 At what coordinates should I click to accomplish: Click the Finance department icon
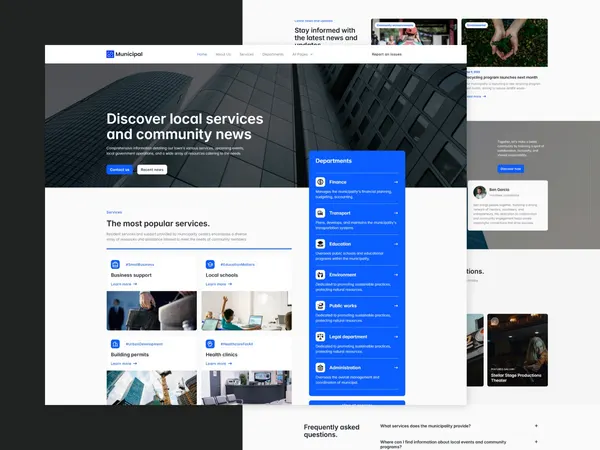[x=320, y=182]
